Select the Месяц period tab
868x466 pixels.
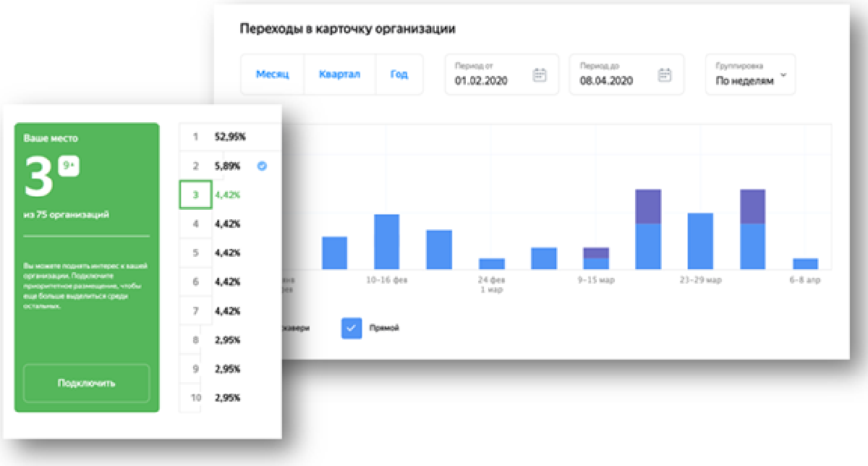272,75
